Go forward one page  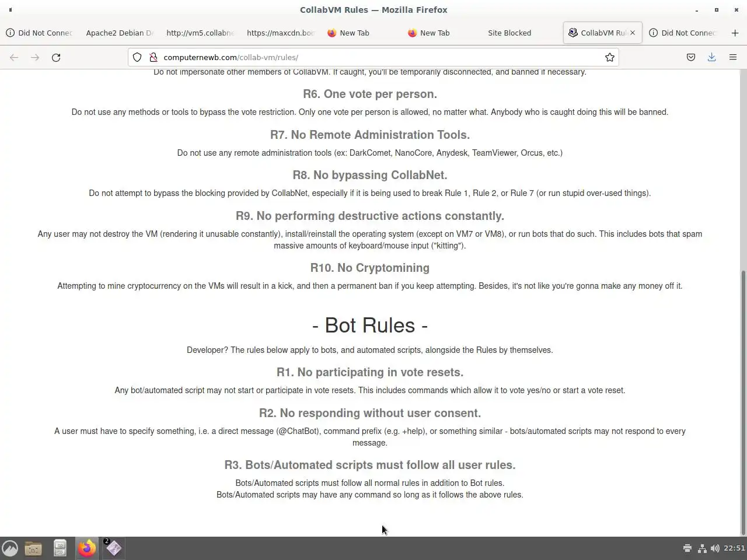[35, 57]
